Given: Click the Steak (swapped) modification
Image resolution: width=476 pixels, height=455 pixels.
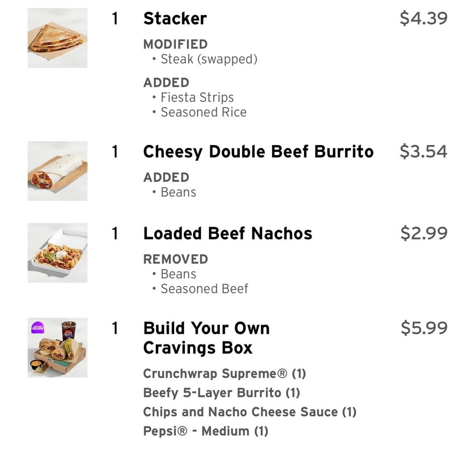Looking at the screenshot, I should click(x=208, y=59).
